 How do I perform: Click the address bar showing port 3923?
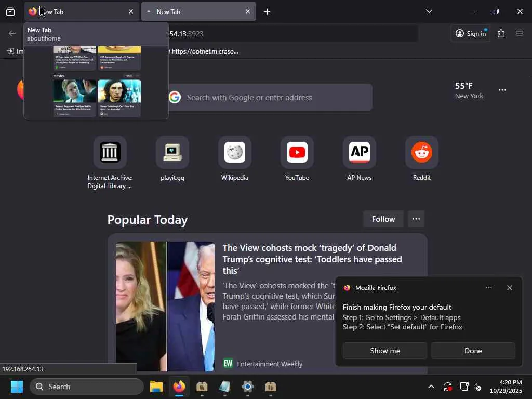click(x=292, y=34)
